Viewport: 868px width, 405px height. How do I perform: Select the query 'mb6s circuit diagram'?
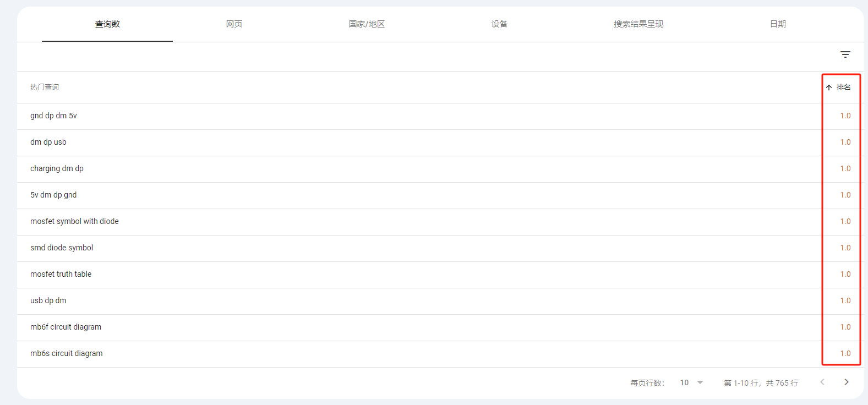[66, 353]
